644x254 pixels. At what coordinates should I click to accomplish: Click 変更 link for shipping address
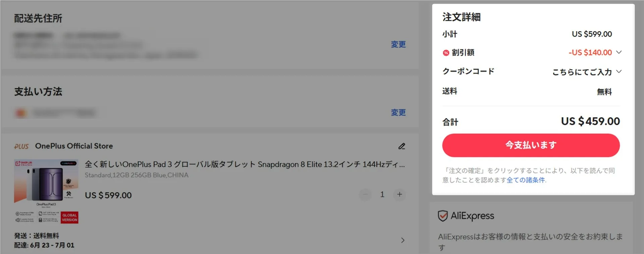tap(398, 44)
